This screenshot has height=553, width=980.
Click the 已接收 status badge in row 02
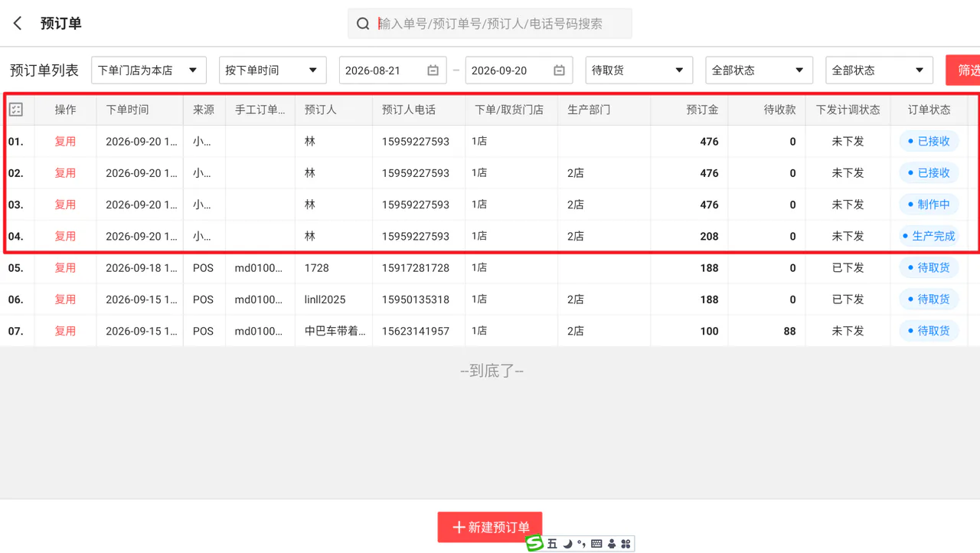tap(929, 173)
